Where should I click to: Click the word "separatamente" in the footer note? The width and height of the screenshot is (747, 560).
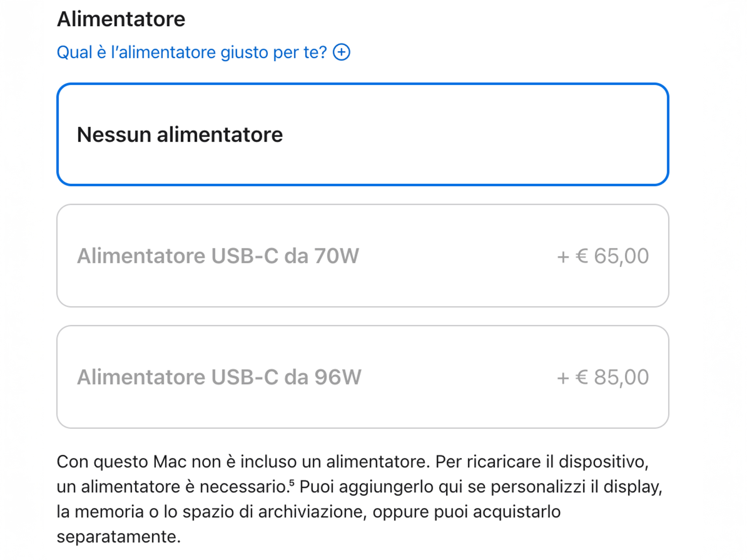point(119,537)
